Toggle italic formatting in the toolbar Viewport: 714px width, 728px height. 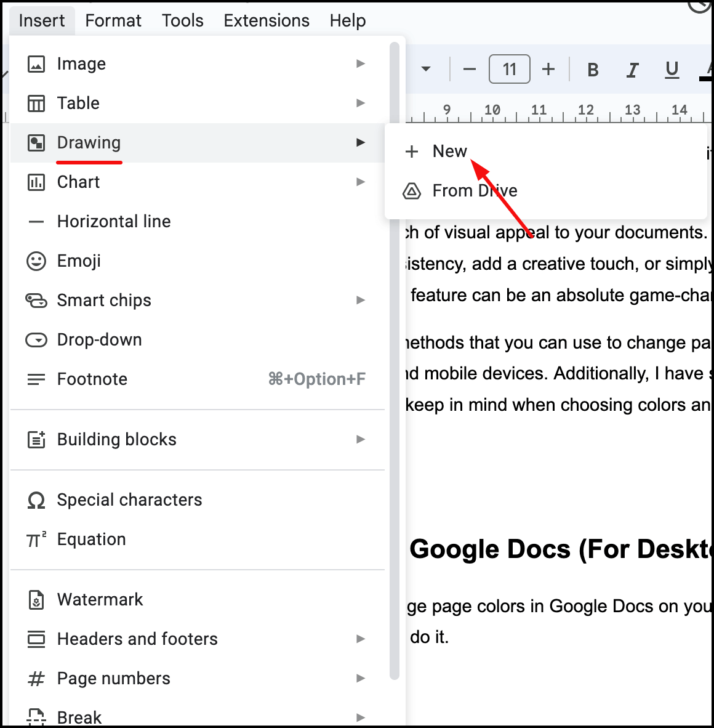pyautogui.click(x=632, y=70)
